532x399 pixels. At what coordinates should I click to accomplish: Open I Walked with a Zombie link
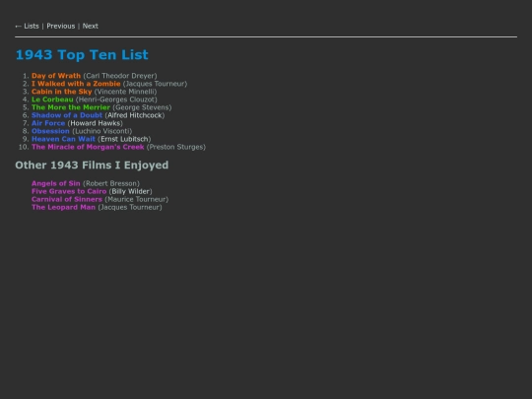76,84
